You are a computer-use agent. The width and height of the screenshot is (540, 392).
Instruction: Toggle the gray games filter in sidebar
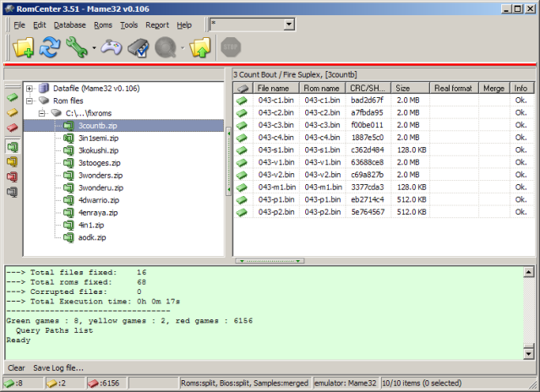point(12,192)
